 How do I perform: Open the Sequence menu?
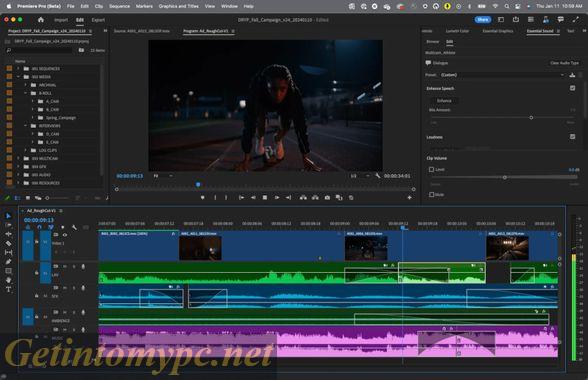(119, 6)
